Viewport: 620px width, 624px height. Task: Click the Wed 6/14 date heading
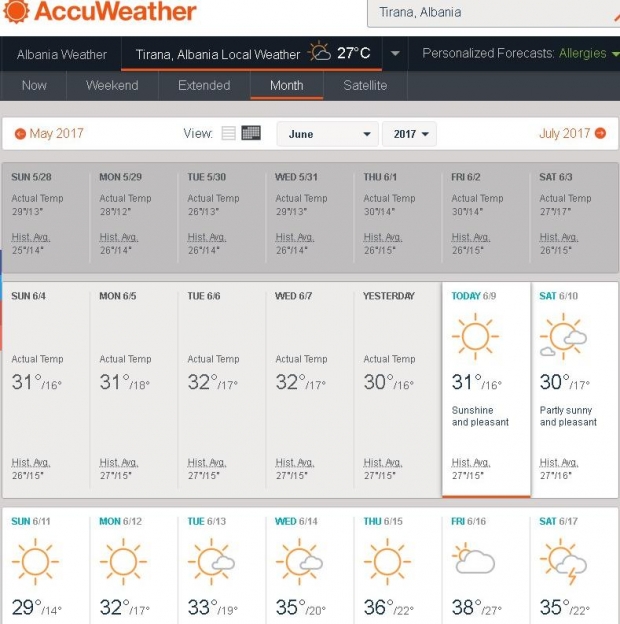click(x=296, y=521)
